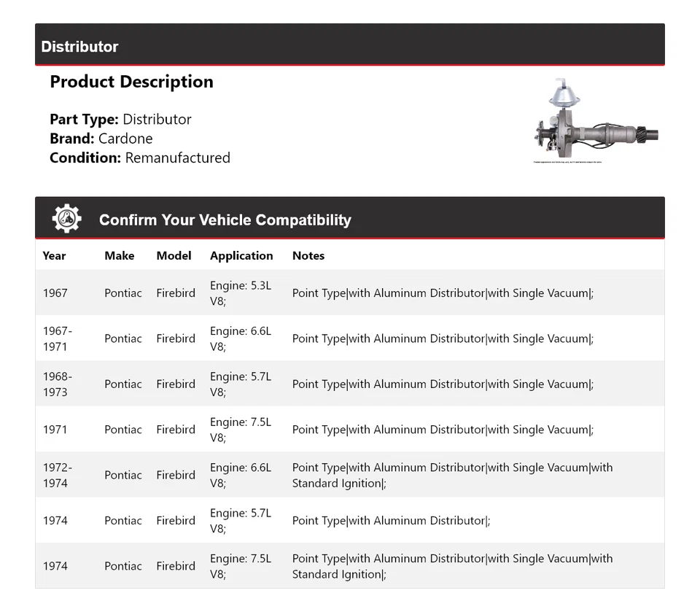The image size is (700, 612).
Task: Click the 1968-1973 year range cell
Action: click(x=57, y=384)
